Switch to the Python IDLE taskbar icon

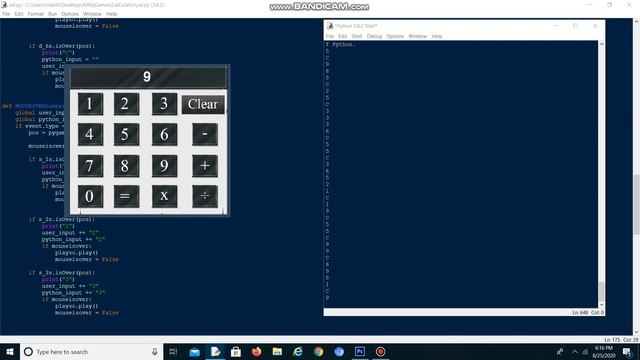point(216,352)
